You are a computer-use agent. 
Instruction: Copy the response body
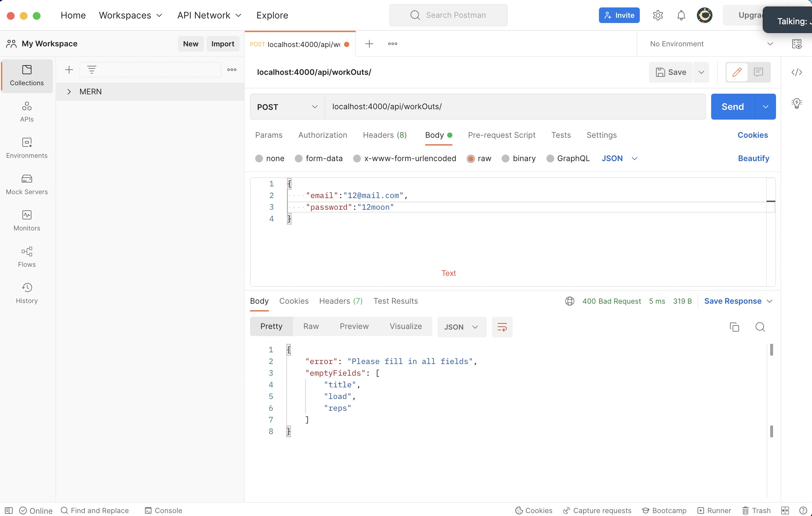(x=734, y=327)
